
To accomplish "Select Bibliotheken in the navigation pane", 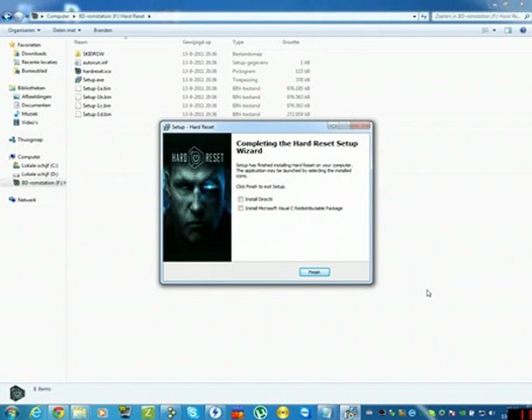I will [x=32, y=88].
